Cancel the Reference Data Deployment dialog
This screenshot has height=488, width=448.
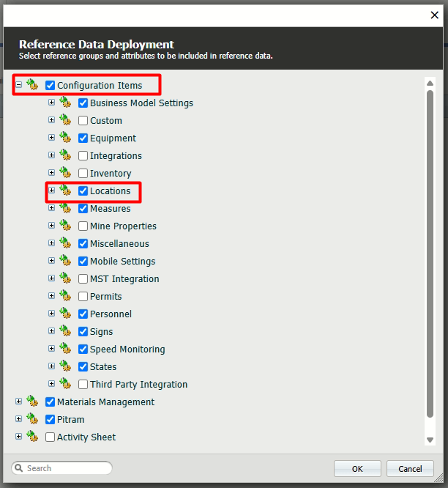coord(410,469)
